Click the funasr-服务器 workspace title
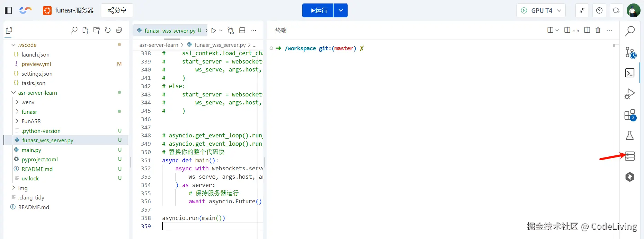 (74, 10)
